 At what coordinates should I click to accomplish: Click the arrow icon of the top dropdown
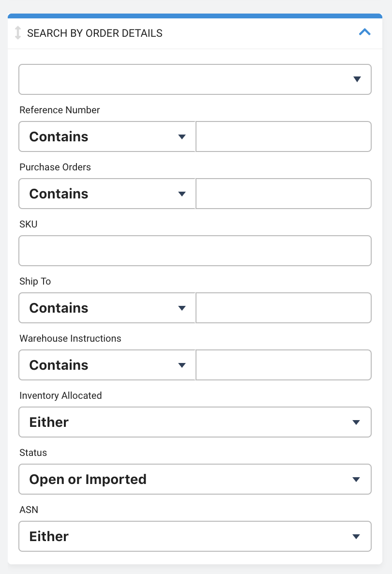point(357,79)
